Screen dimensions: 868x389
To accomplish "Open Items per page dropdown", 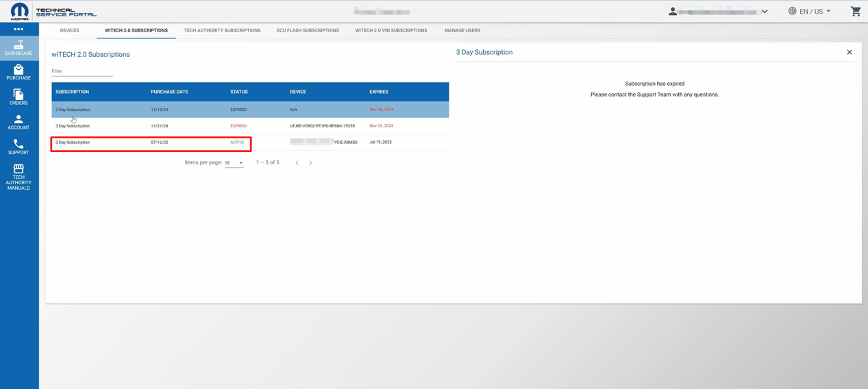I will click(234, 163).
